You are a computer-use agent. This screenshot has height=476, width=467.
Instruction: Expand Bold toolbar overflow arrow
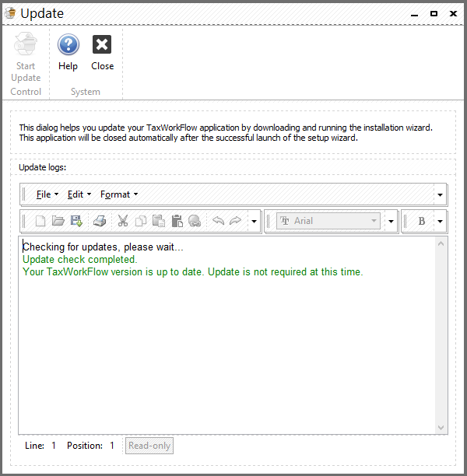click(440, 222)
